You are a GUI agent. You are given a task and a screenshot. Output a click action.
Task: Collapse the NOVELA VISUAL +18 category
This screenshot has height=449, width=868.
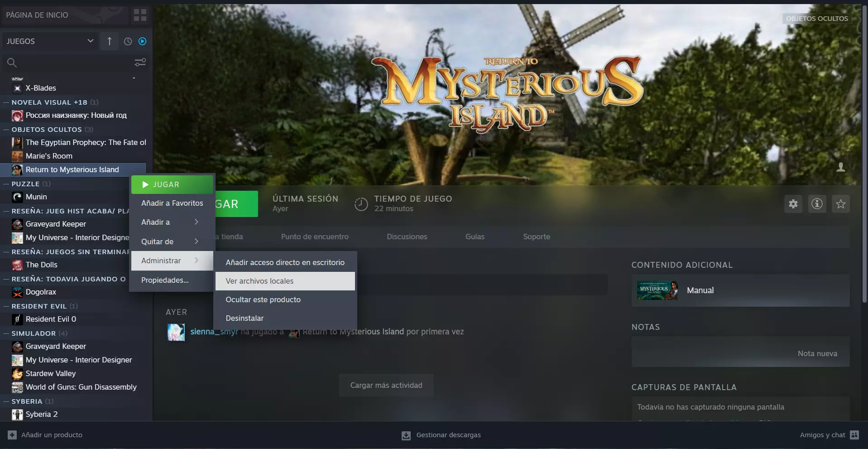6,102
